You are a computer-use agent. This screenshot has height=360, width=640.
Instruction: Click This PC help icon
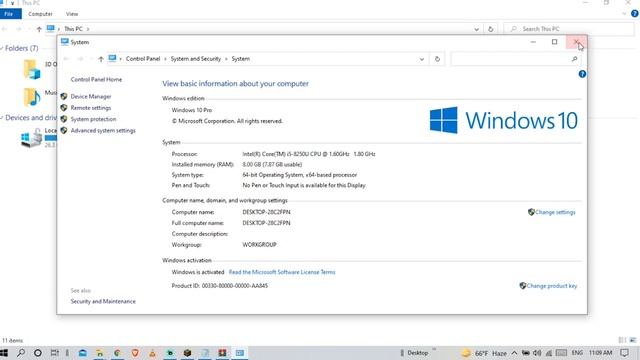[634, 13]
